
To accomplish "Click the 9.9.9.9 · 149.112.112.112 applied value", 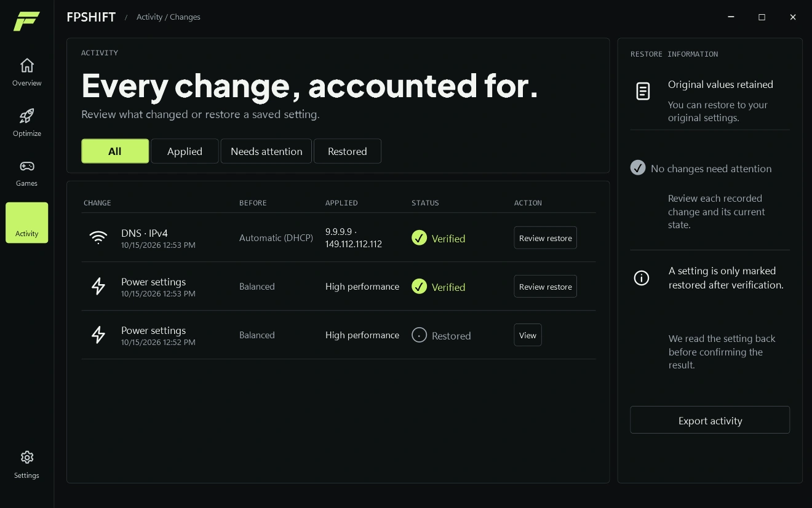I will point(354,238).
